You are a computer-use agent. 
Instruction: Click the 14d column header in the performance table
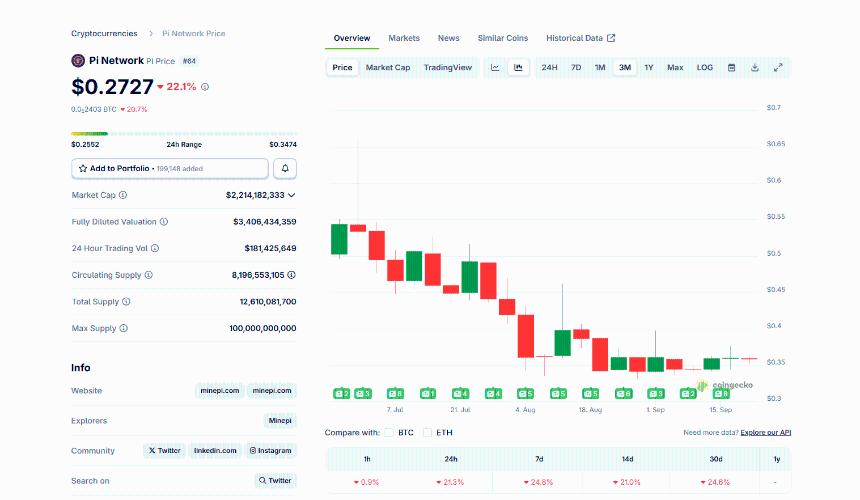coord(627,459)
